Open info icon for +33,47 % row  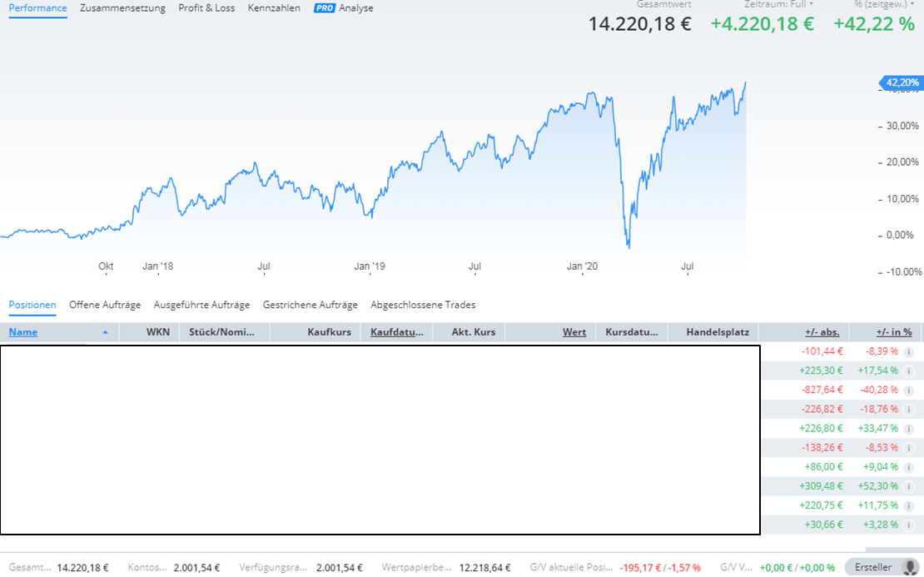click(909, 429)
